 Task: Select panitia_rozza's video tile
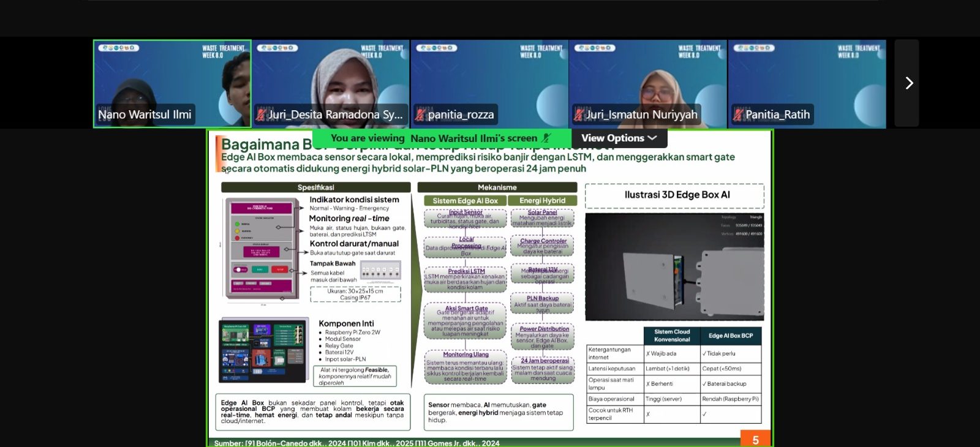[489, 84]
